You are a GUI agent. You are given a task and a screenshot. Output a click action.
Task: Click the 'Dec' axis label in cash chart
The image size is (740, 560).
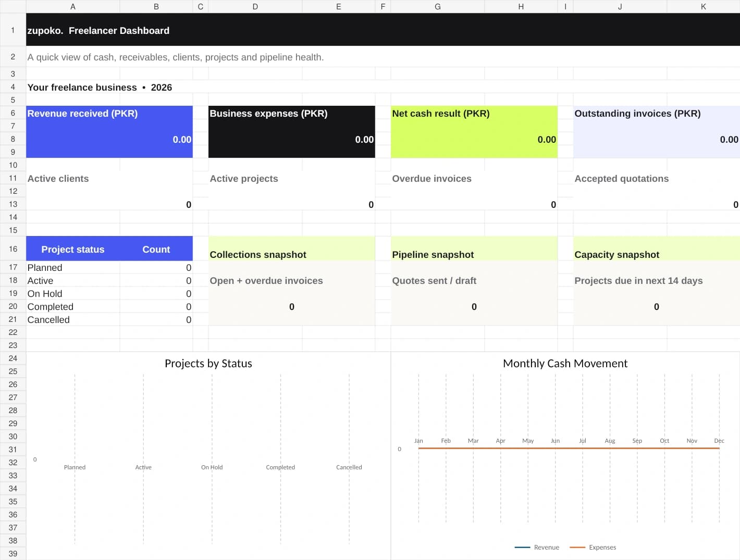719,441
